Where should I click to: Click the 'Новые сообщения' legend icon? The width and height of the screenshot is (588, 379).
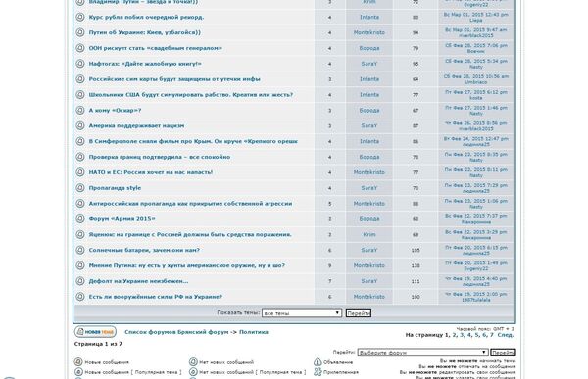click(78, 362)
